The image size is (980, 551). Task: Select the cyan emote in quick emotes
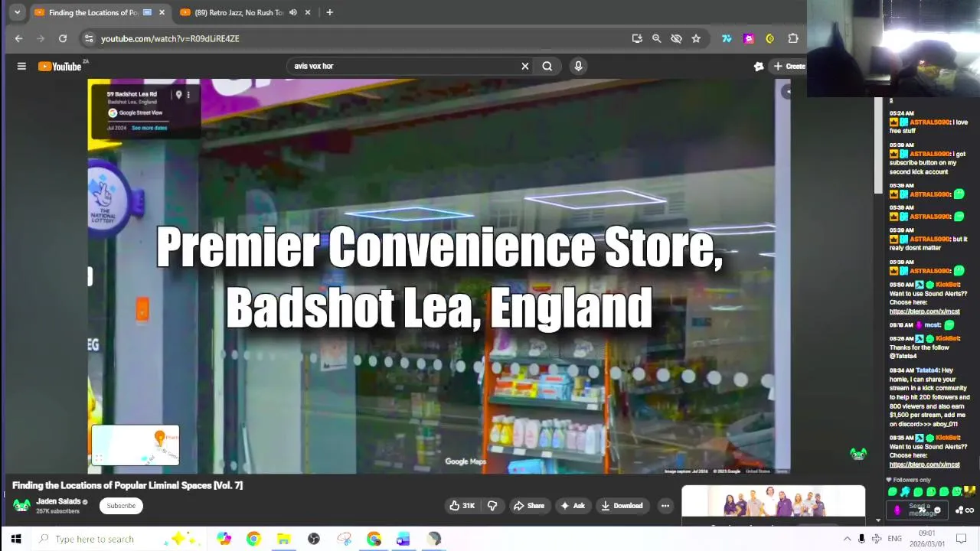click(x=905, y=491)
